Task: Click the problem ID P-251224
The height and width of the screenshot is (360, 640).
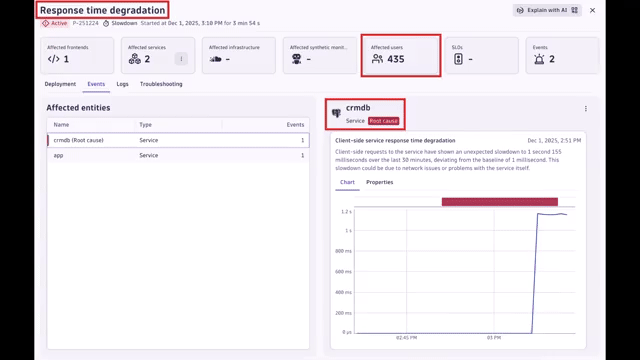Action: (x=85, y=23)
